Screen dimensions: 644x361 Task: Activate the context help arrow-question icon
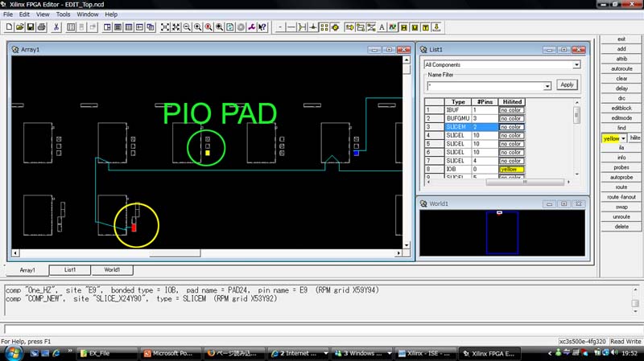(262, 27)
